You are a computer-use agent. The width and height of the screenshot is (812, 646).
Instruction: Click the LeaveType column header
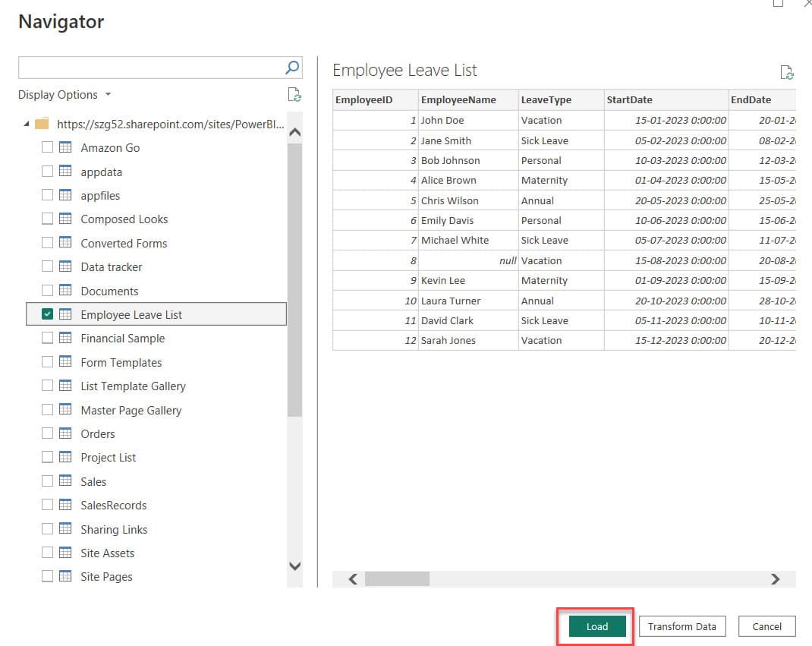pyautogui.click(x=562, y=99)
